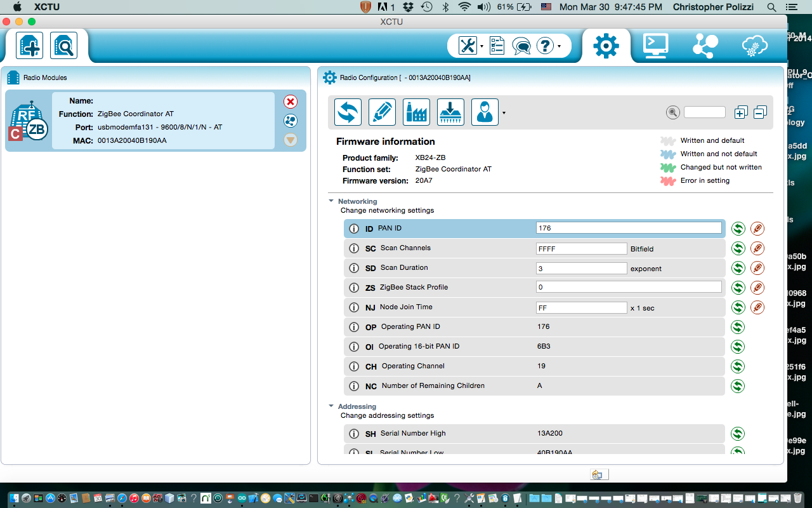812x508 pixels.
Task: Collapse the Addressing section
Action: (331, 406)
